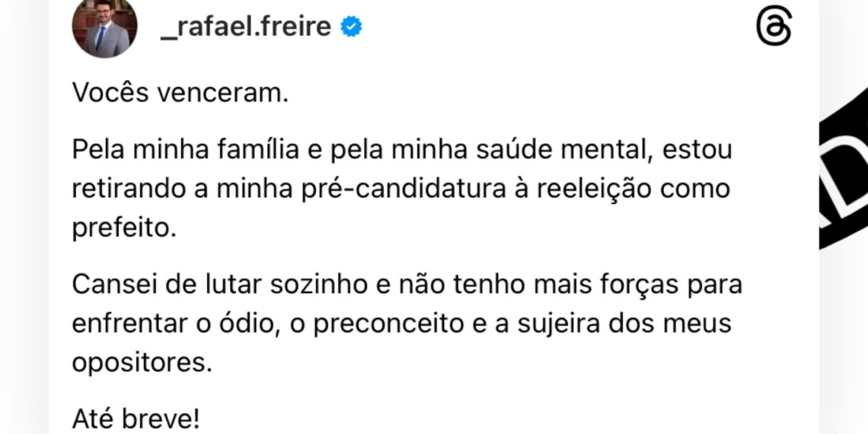Click the black partial logo at right edge

[844, 166]
